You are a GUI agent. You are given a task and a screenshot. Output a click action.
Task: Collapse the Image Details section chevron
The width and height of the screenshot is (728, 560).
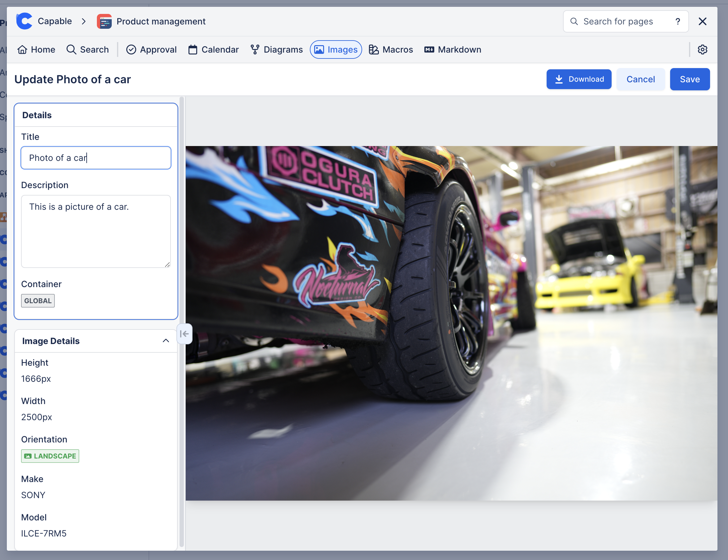pos(166,341)
